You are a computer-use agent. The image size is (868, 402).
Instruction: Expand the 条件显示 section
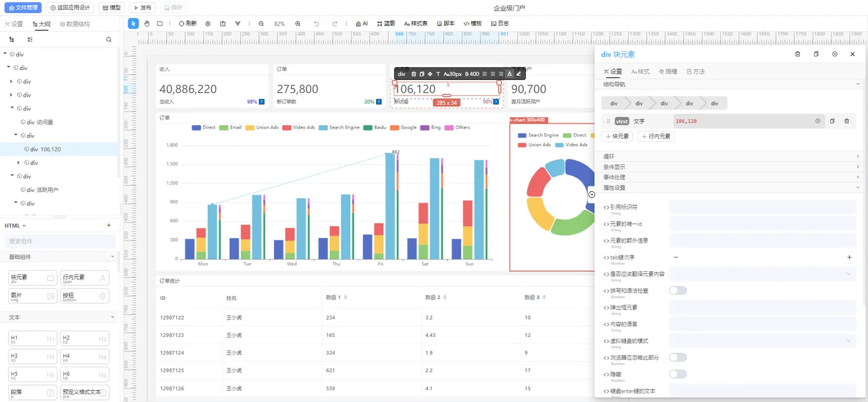[x=731, y=167]
